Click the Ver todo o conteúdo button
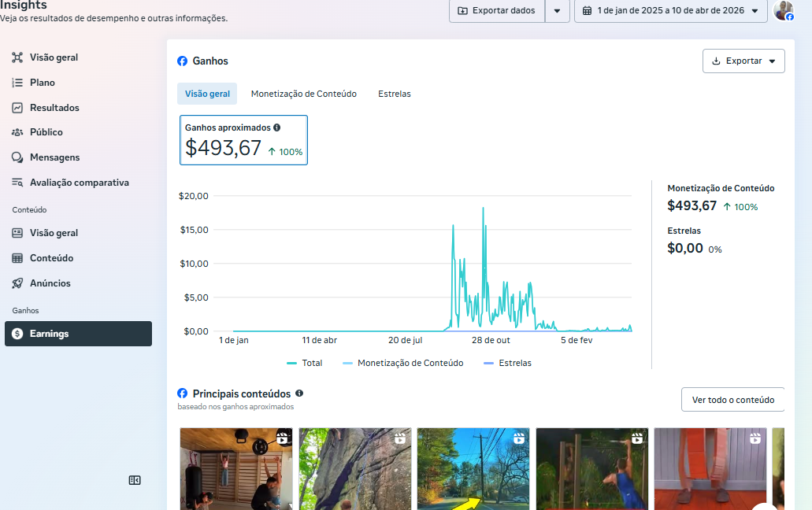 pyautogui.click(x=732, y=400)
